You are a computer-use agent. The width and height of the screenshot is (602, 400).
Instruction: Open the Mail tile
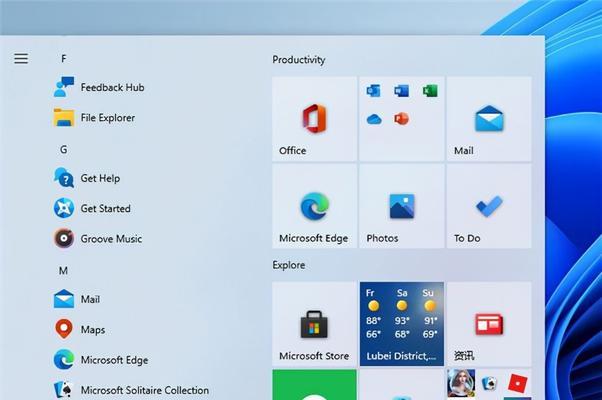490,119
